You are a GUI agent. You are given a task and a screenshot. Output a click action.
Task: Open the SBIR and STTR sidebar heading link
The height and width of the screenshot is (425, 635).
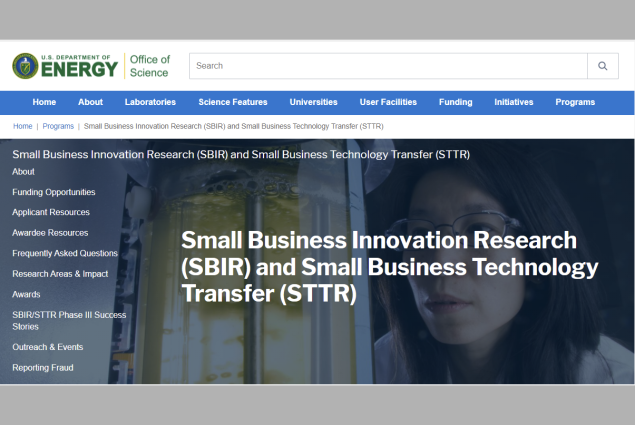tap(241, 154)
